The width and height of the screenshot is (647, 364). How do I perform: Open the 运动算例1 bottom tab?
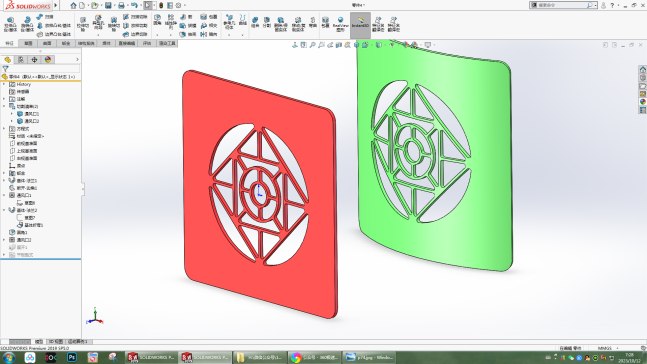(x=78, y=342)
